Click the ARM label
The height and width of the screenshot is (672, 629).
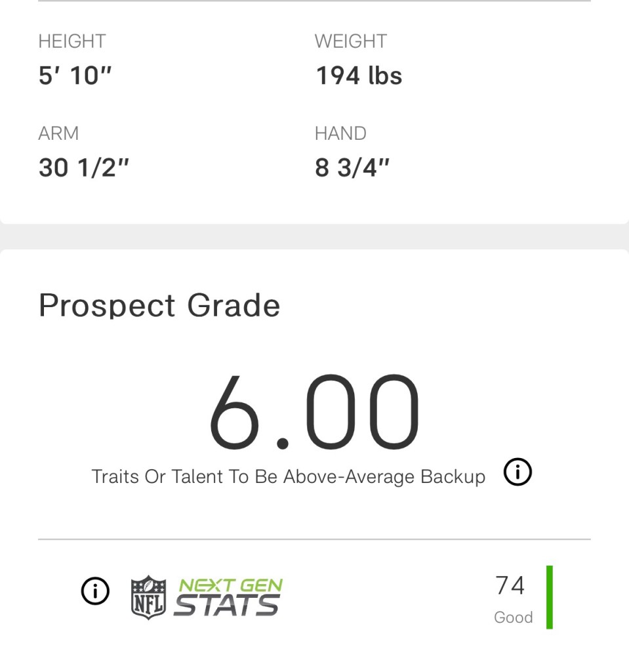[x=58, y=133]
